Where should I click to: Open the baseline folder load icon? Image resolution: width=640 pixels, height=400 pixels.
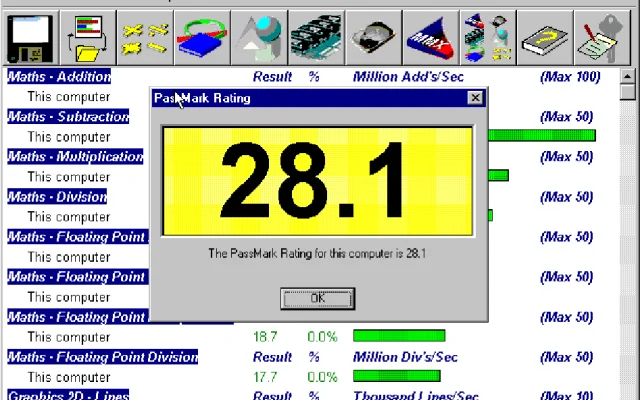pos(87,37)
